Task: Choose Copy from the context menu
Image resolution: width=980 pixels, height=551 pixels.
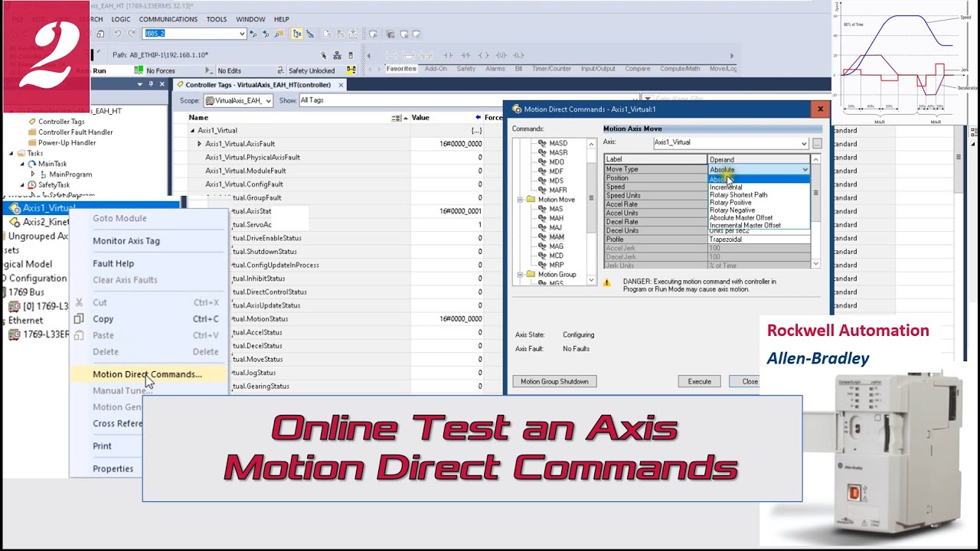Action: [x=103, y=319]
